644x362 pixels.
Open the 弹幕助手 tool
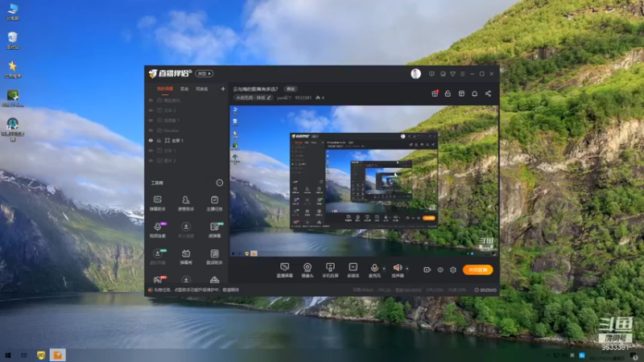pos(157,204)
